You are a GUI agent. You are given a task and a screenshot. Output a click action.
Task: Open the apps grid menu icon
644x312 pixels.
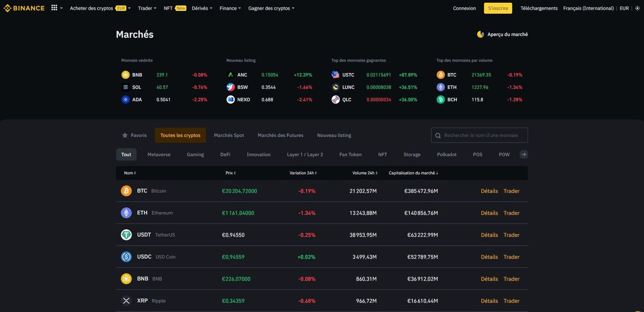coord(54,8)
